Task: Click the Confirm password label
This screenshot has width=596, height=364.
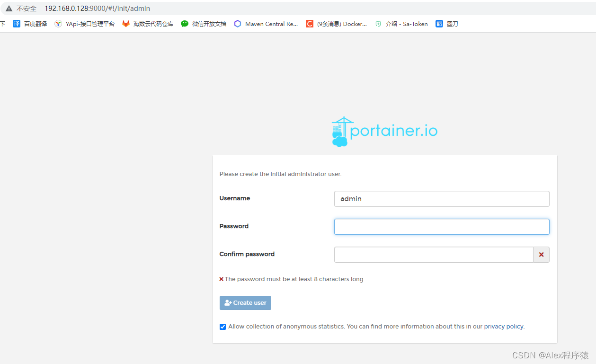Action: (x=247, y=254)
